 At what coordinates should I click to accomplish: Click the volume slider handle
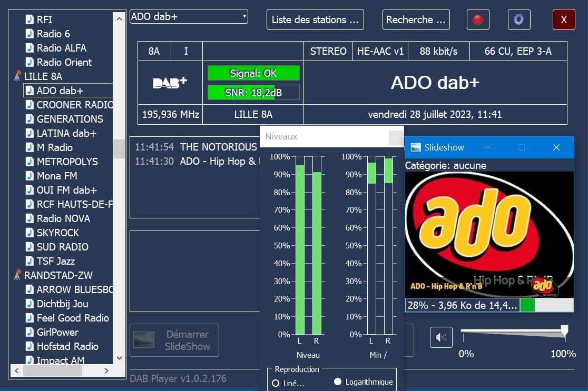(564, 330)
